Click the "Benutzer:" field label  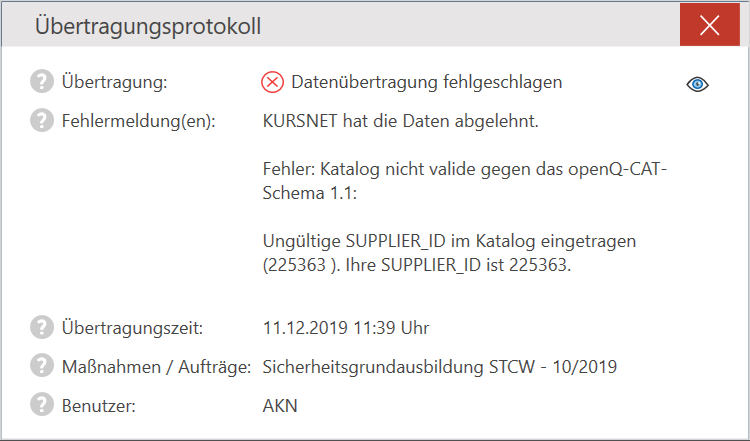[98, 405]
